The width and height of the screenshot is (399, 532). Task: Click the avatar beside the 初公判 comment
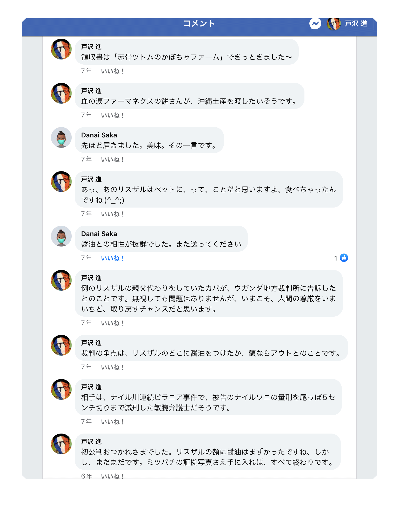[x=61, y=444]
